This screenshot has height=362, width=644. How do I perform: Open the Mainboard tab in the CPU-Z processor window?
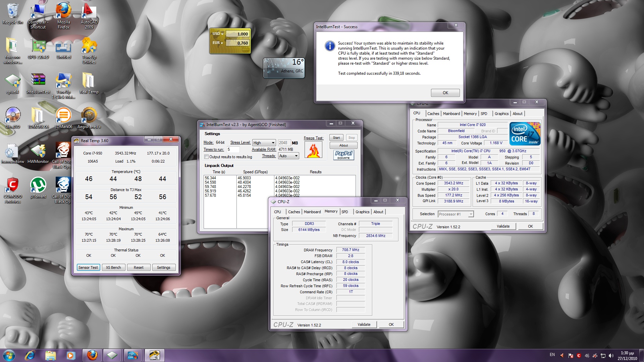coord(451,114)
